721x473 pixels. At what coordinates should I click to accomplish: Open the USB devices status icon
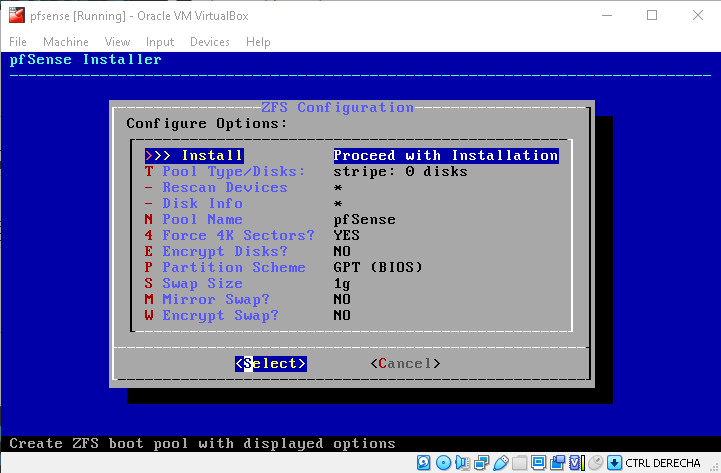point(500,462)
